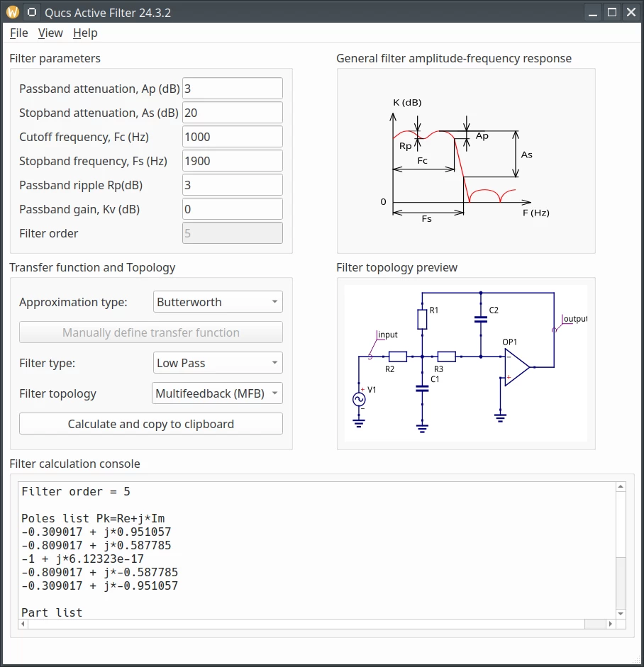
Task: Click the Manually define transfer function button
Action: pos(150,332)
